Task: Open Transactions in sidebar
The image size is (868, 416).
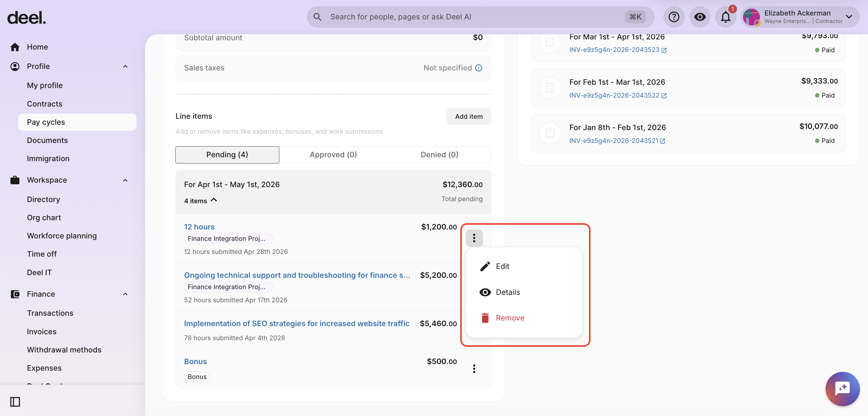Action: click(x=50, y=313)
